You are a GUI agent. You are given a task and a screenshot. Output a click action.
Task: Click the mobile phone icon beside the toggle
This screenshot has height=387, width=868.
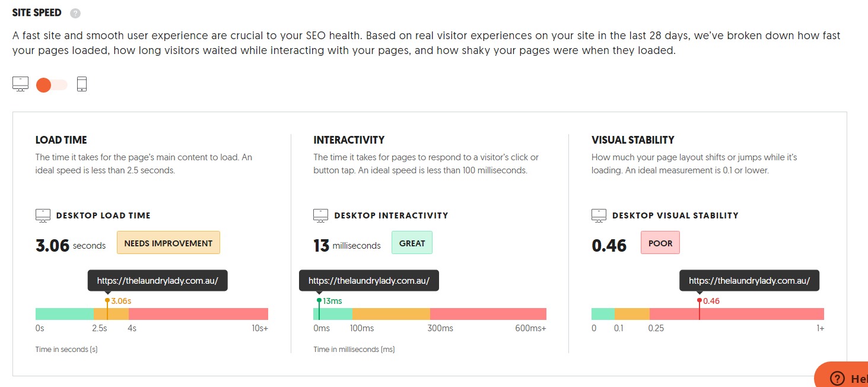coord(82,84)
